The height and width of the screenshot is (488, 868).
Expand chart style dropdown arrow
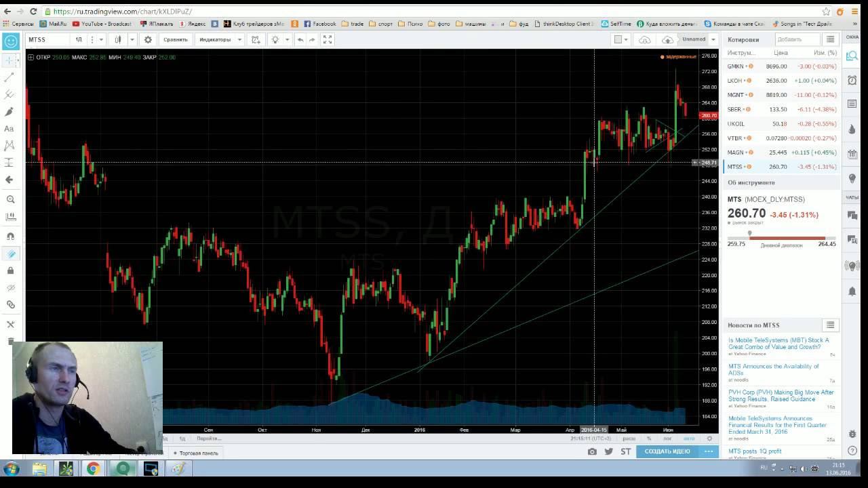click(132, 39)
